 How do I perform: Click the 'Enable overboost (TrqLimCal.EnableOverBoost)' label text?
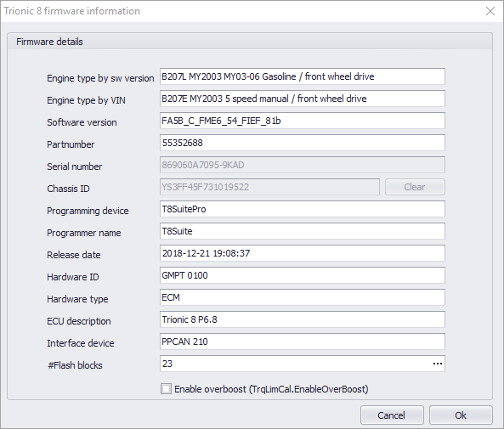click(x=271, y=389)
